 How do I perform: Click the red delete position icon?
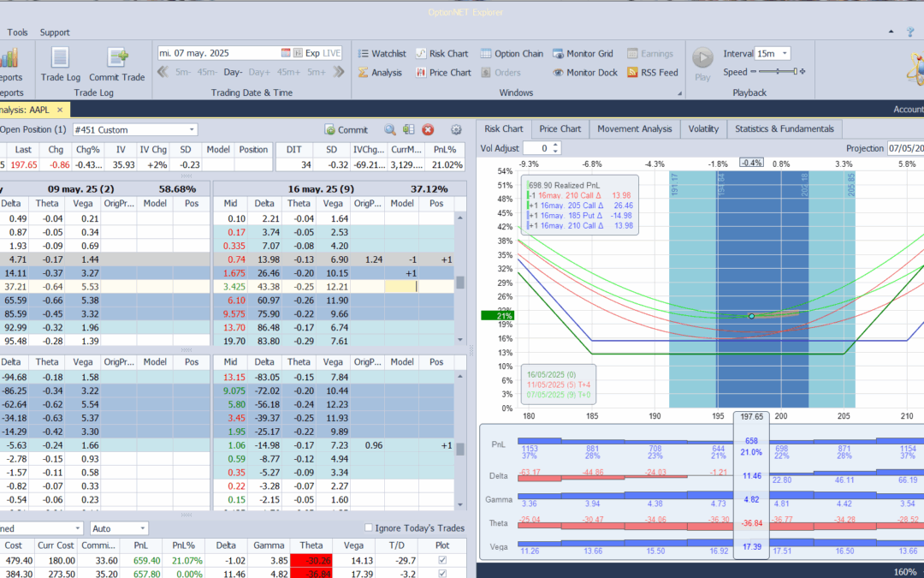tap(428, 130)
